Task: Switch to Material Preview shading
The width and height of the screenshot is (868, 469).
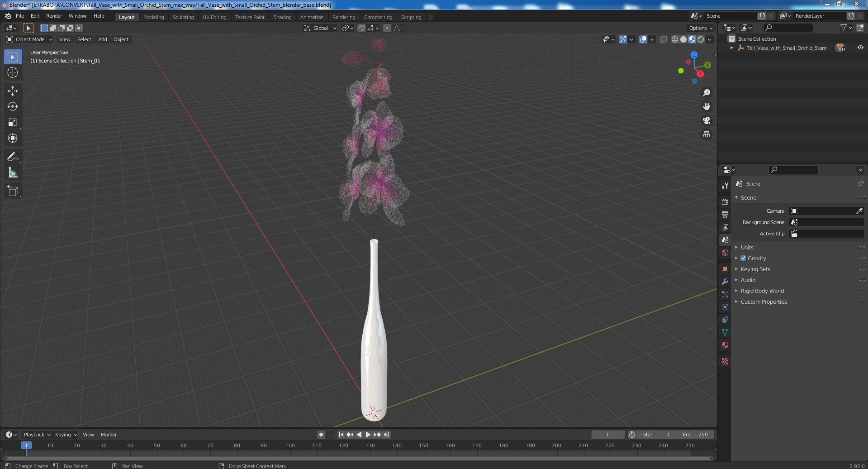Action: click(692, 39)
